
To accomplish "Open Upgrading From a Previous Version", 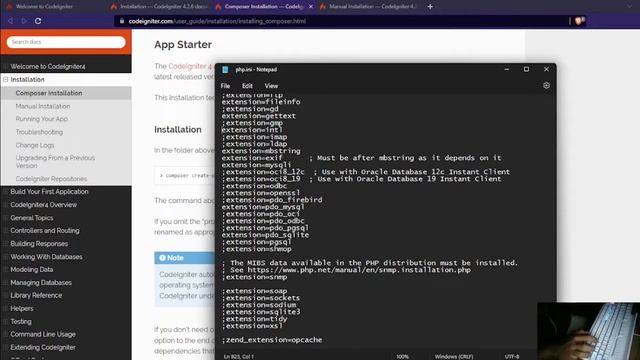I will tap(55, 162).
